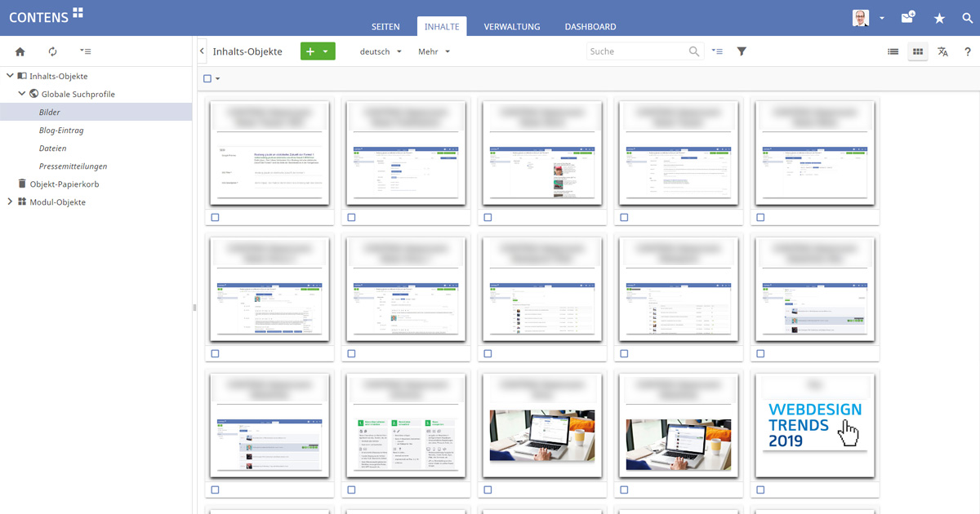Image resolution: width=980 pixels, height=514 pixels.
Task: Collapse the sidebar with left chevron
Action: click(202, 51)
